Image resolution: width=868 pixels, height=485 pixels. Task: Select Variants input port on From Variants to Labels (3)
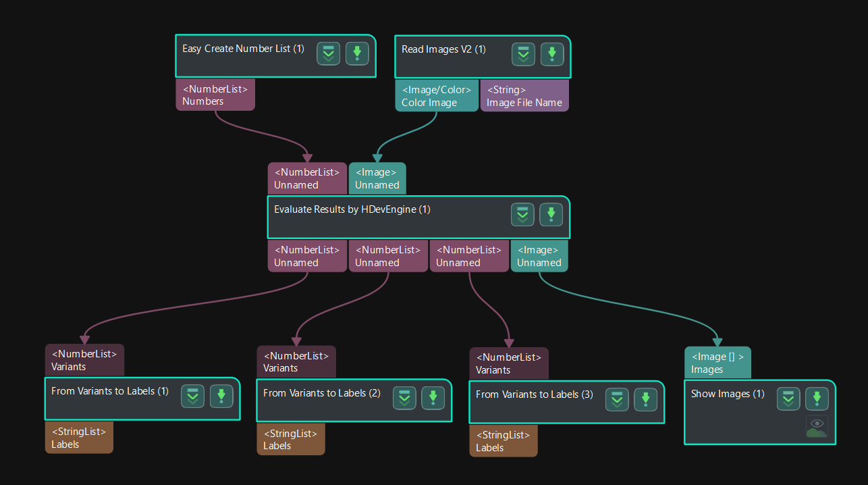pyautogui.click(x=508, y=361)
